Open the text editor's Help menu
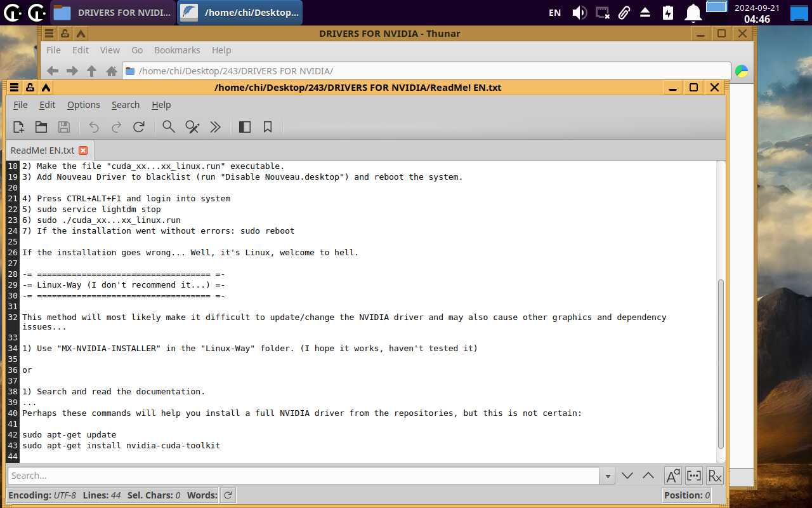 tap(161, 105)
